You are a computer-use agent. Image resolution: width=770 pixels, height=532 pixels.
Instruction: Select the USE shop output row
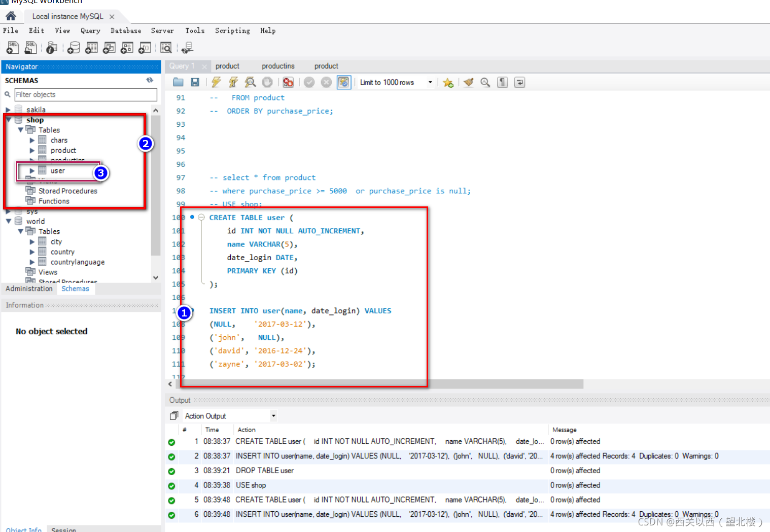[467, 485]
